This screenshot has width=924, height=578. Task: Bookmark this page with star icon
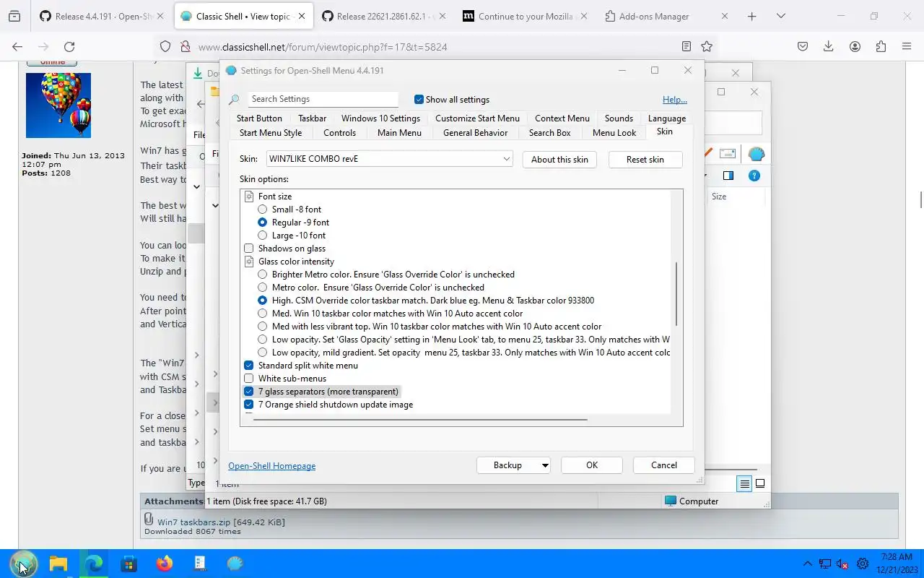[x=707, y=46]
